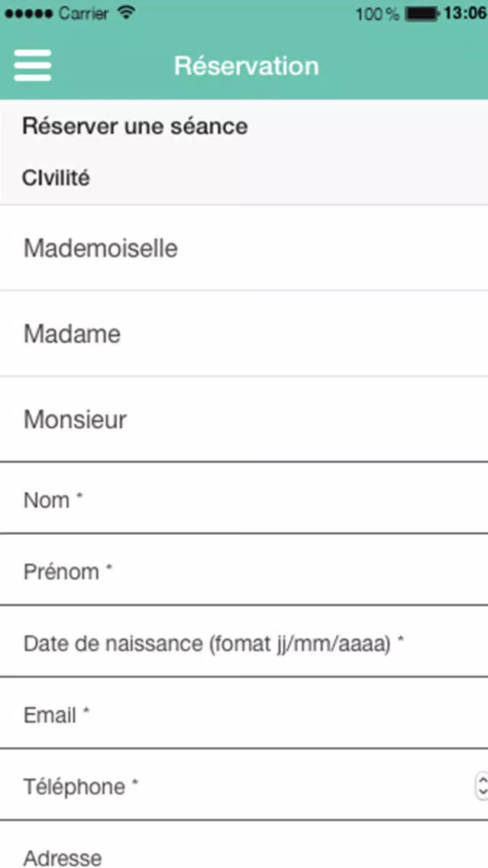The width and height of the screenshot is (488, 868).
Task: Select the Email input field
Action: (x=244, y=714)
